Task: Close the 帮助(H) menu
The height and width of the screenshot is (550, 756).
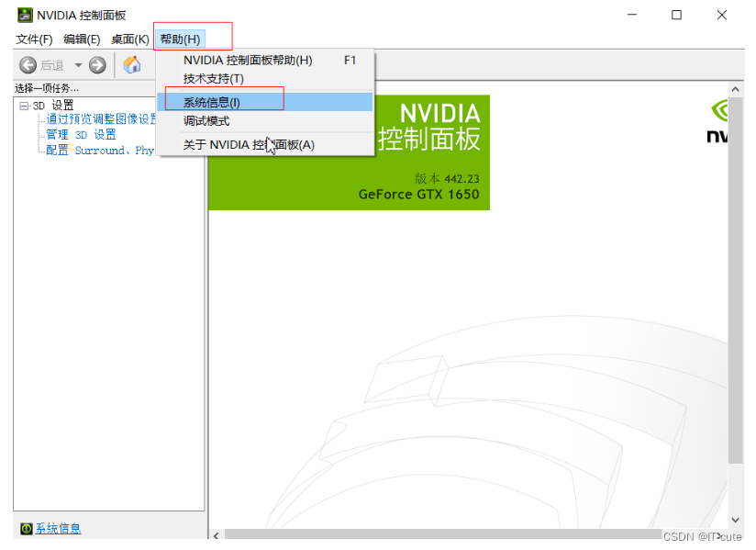Action: point(181,39)
